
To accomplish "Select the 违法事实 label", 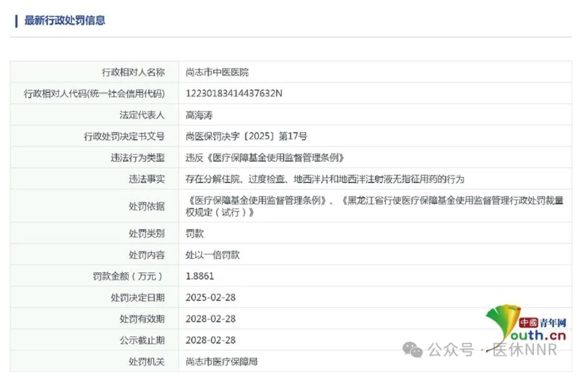I will (x=147, y=179).
